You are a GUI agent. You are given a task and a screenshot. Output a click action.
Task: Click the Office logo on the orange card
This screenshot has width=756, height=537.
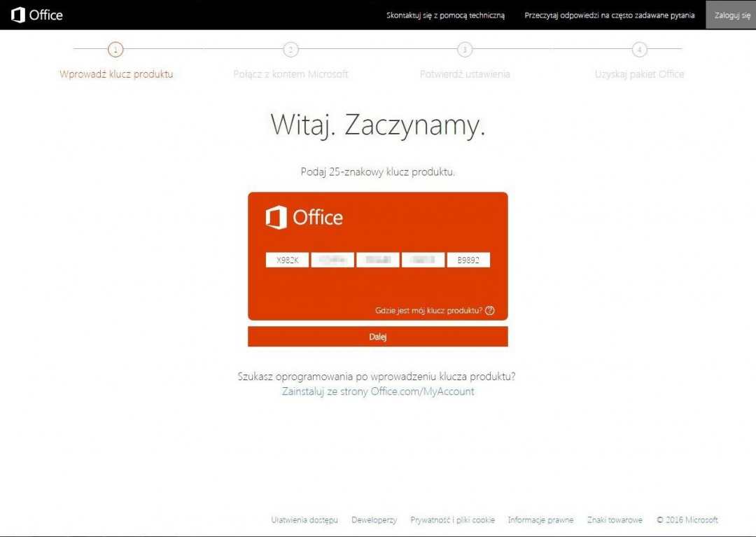[x=304, y=218]
